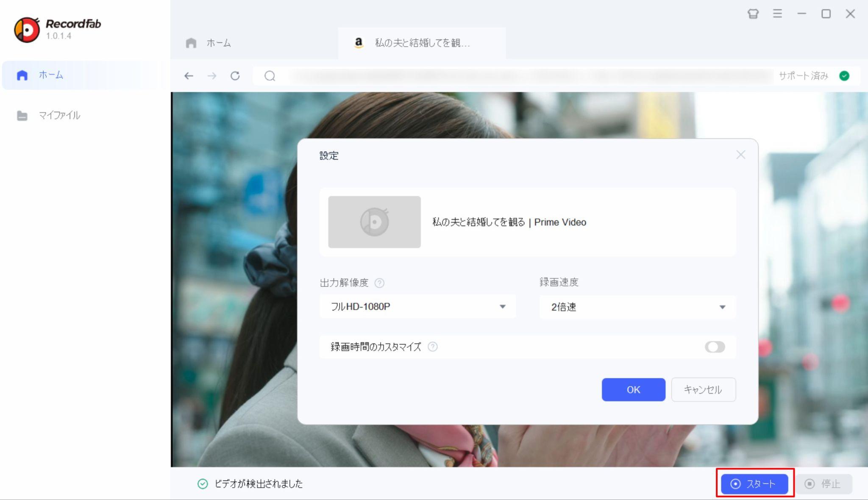Minimize the RecordFab window
This screenshot has height=500, width=868.
[x=801, y=14]
